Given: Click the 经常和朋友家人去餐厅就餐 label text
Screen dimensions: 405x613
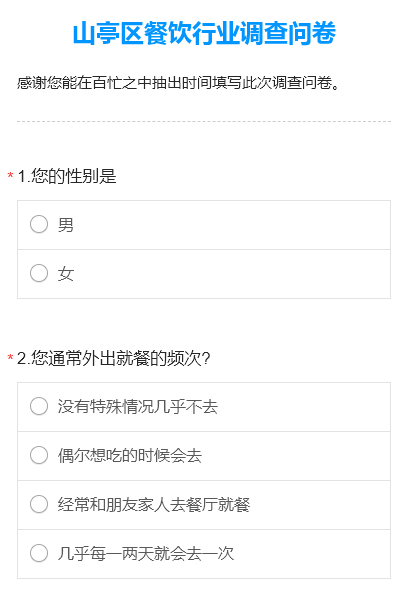Looking at the screenshot, I should (x=154, y=505).
